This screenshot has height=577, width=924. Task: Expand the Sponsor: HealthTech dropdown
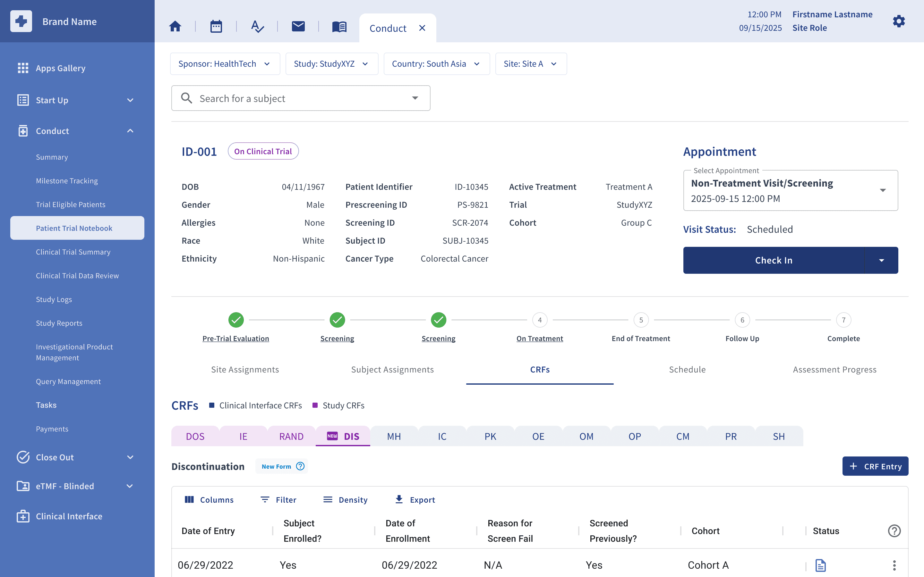click(225, 64)
